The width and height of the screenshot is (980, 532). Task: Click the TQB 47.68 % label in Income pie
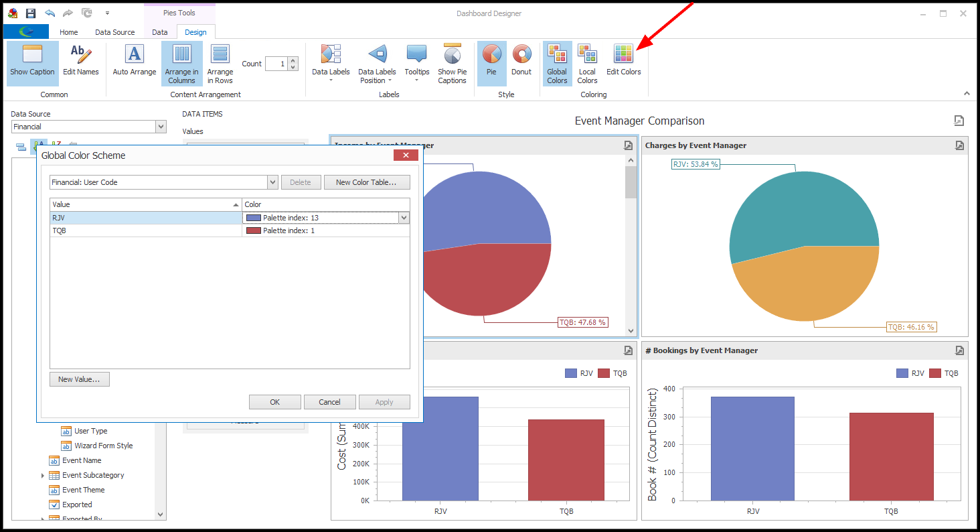pyautogui.click(x=583, y=322)
